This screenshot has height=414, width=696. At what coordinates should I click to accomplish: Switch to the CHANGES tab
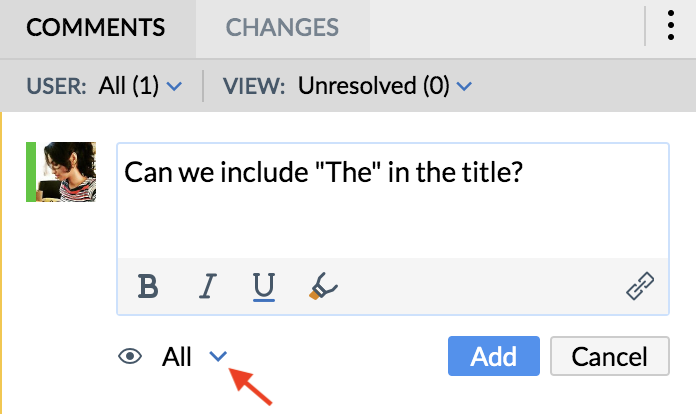[x=283, y=27]
